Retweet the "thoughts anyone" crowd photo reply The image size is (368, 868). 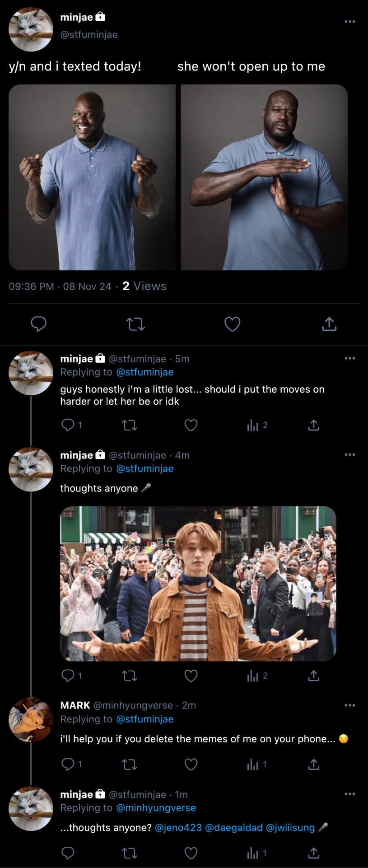click(x=130, y=676)
